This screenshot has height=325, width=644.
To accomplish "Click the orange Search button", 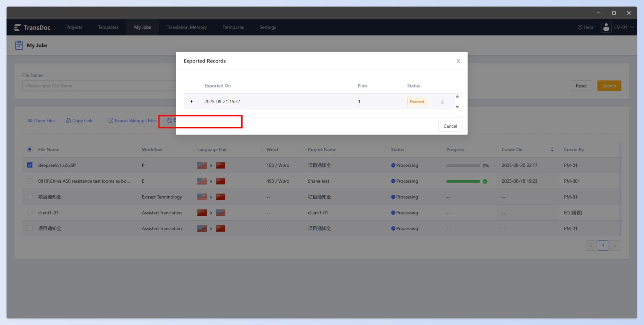I will pyautogui.click(x=609, y=86).
